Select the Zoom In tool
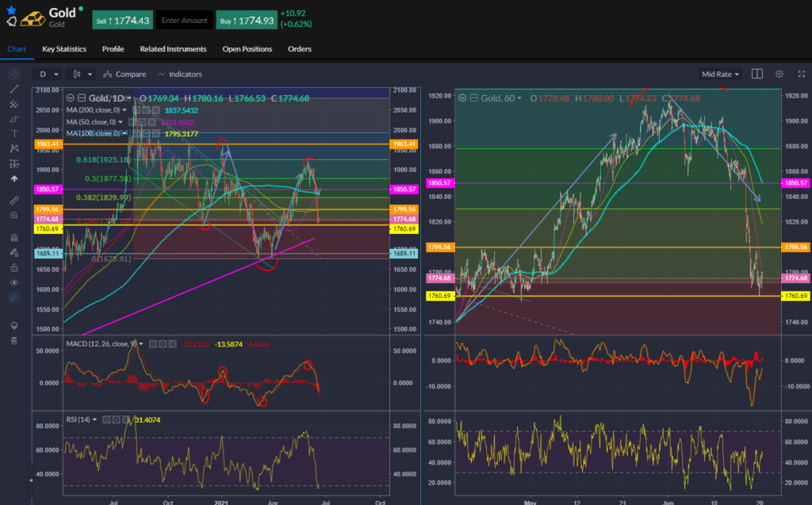 point(13,215)
